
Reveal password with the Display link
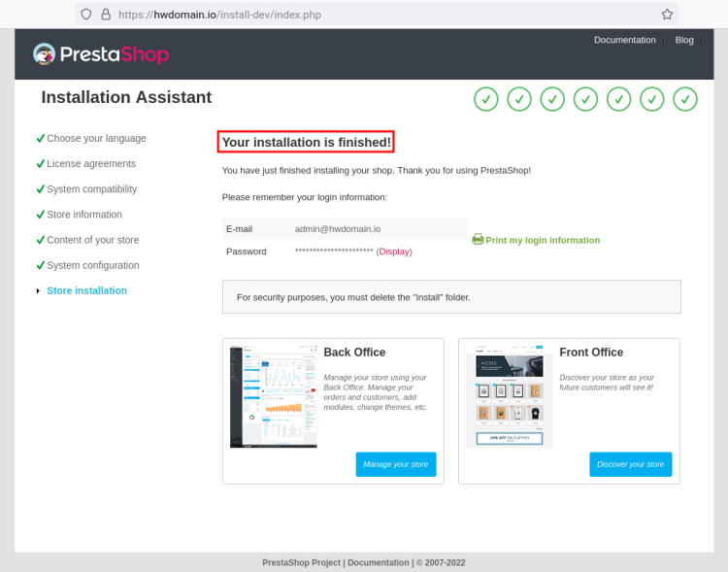coord(394,252)
